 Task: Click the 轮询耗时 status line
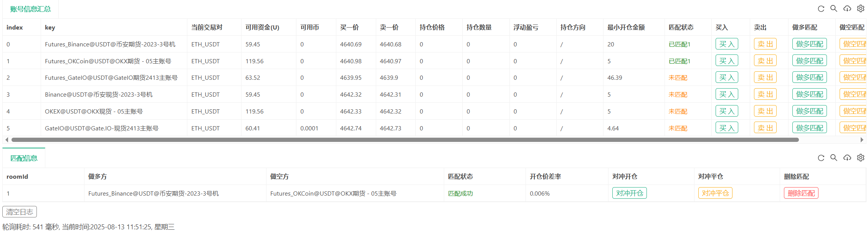pos(88,227)
